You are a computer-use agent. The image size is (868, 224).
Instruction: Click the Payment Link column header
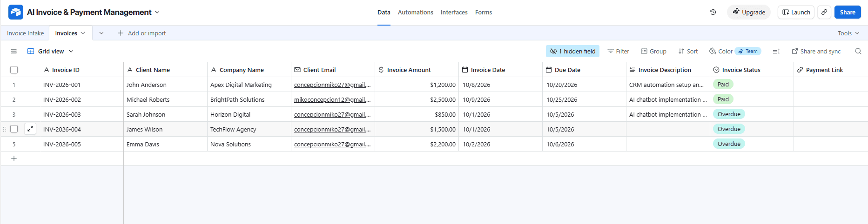(831, 70)
